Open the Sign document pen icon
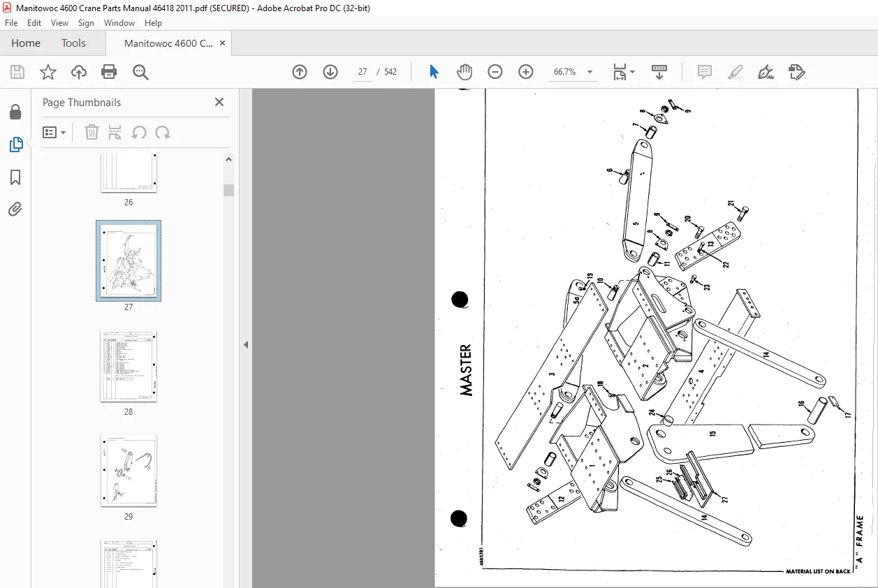The width and height of the screenshot is (878, 588). point(766,72)
